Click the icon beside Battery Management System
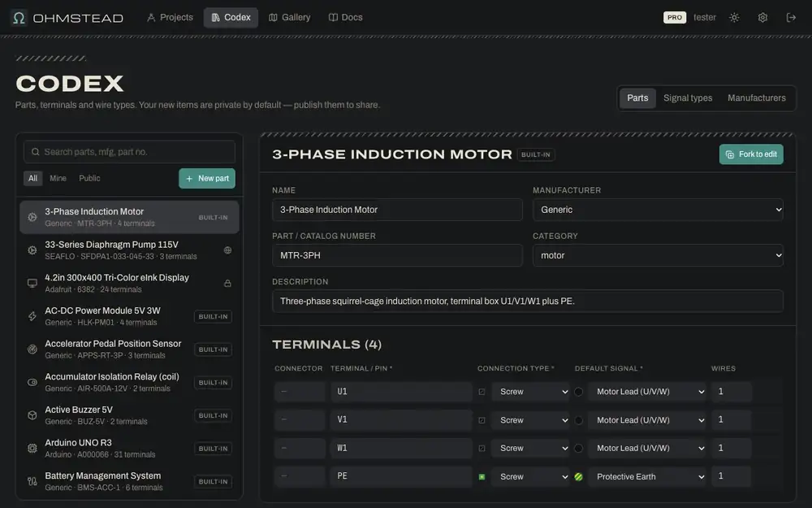The height and width of the screenshot is (508, 812). [x=32, y=481]
